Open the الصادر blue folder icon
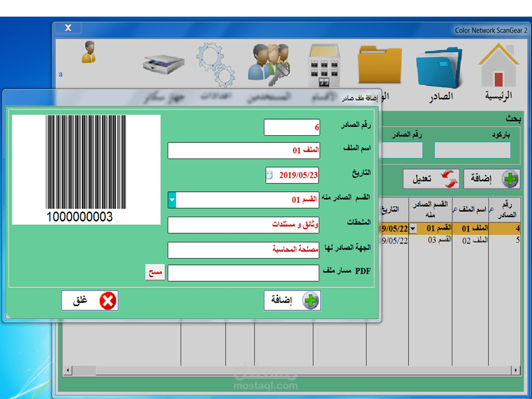 (439, 68)
